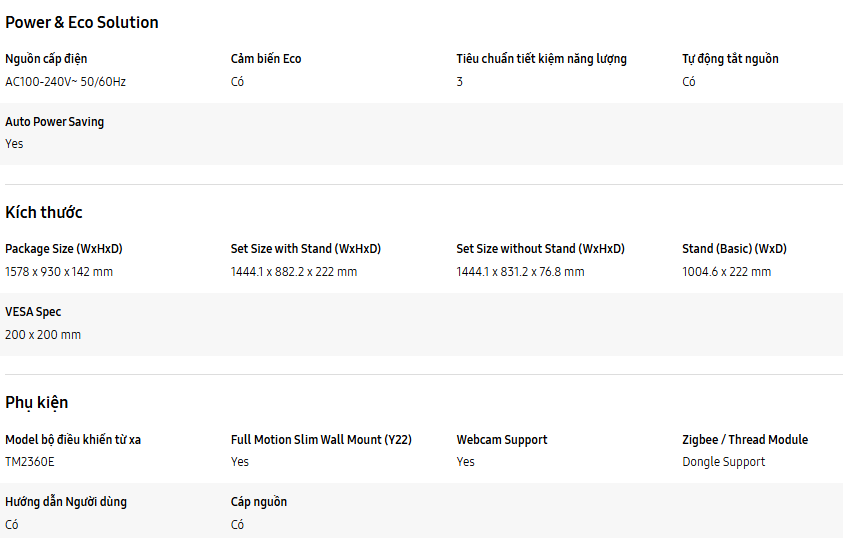
Task: Click the Cảm biến Eco label
Action: [266, 59]
